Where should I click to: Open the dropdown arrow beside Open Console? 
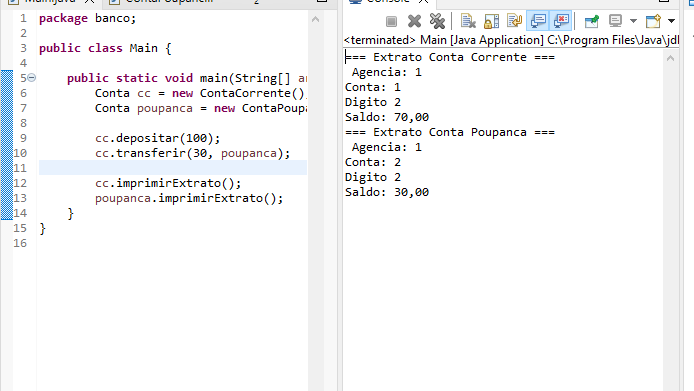click(x=671, y=21)
